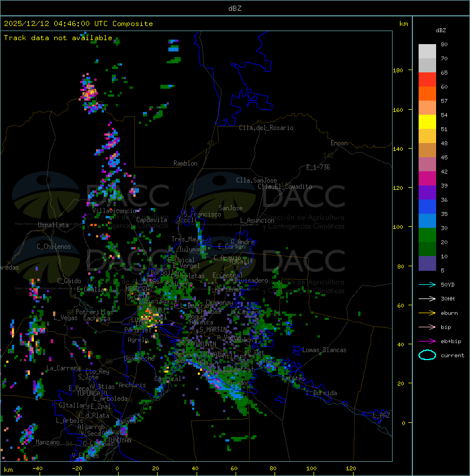Screen dimensions: 470x476
Task: Click the 'Clla.SanJose' map label
Action: pyautogui.click(x=256, y=180)
